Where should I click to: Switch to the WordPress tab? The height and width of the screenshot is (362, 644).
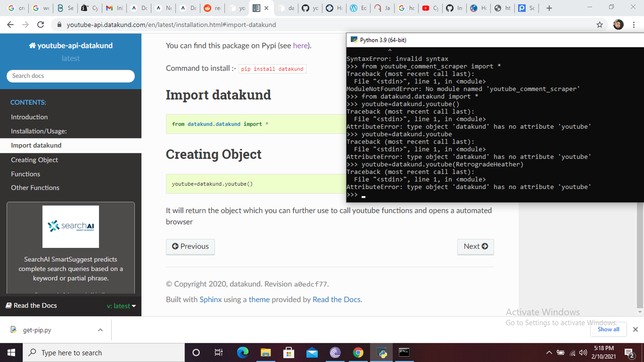[x=359, y=8]
